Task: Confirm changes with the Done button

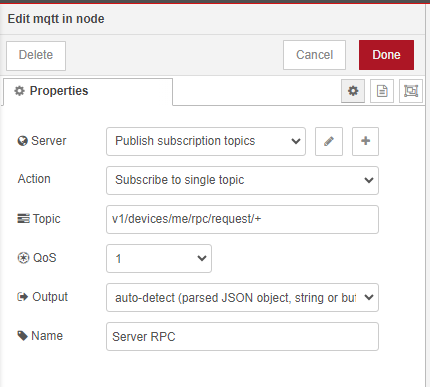Action: 386,55
